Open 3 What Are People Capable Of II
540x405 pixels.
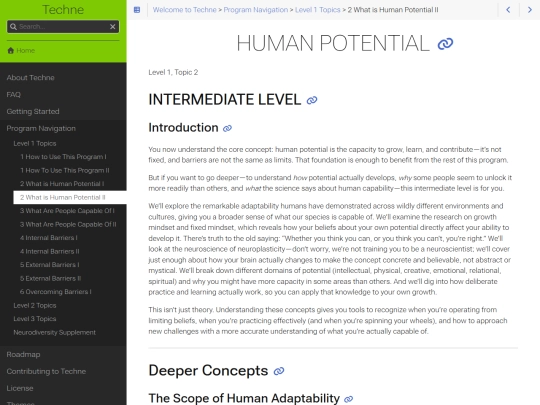pyautogui.click(x=68, y=225)
